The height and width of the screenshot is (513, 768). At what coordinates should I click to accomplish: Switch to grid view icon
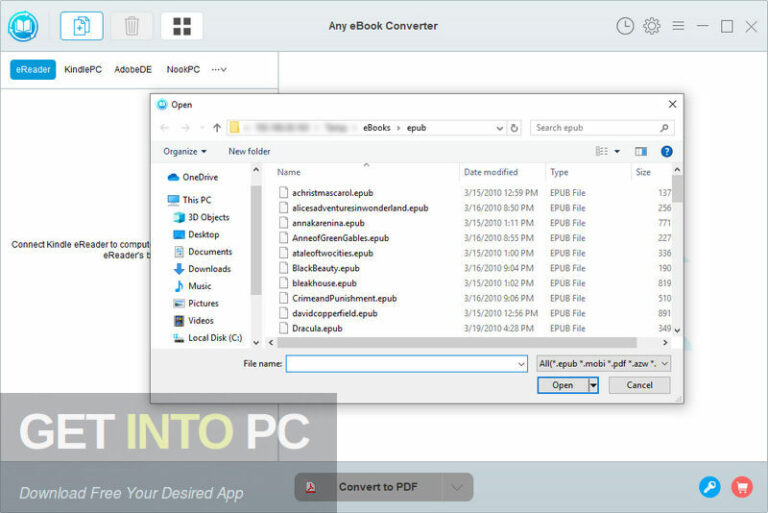pyautogui.click(x=182, y=26)
